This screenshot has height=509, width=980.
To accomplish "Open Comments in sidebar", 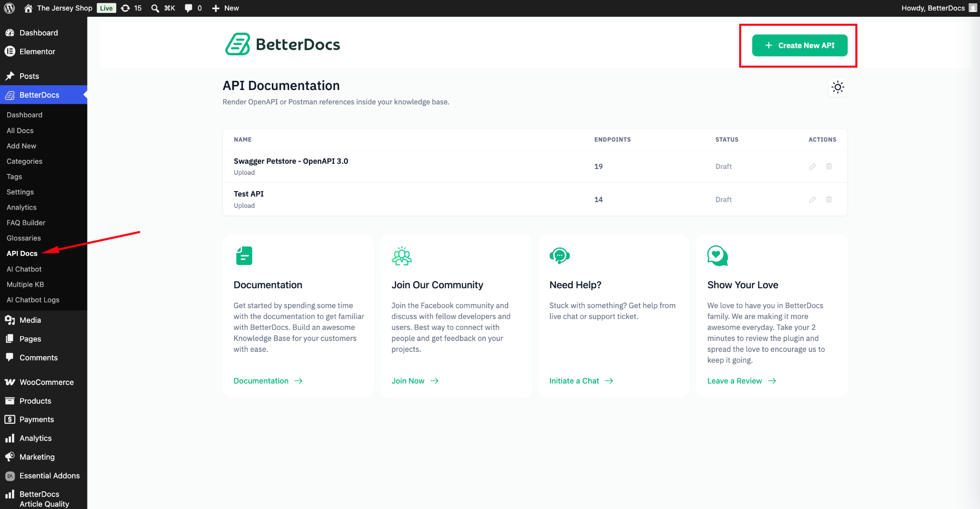I will pyautogui.click(x=38, y=358).
